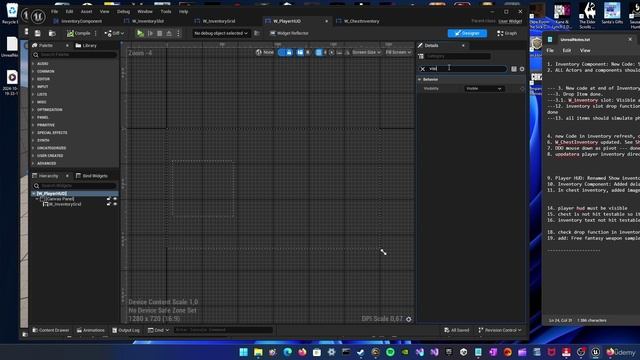
Task: Open the Widget Reflector tool
Action: pos(289,33)
